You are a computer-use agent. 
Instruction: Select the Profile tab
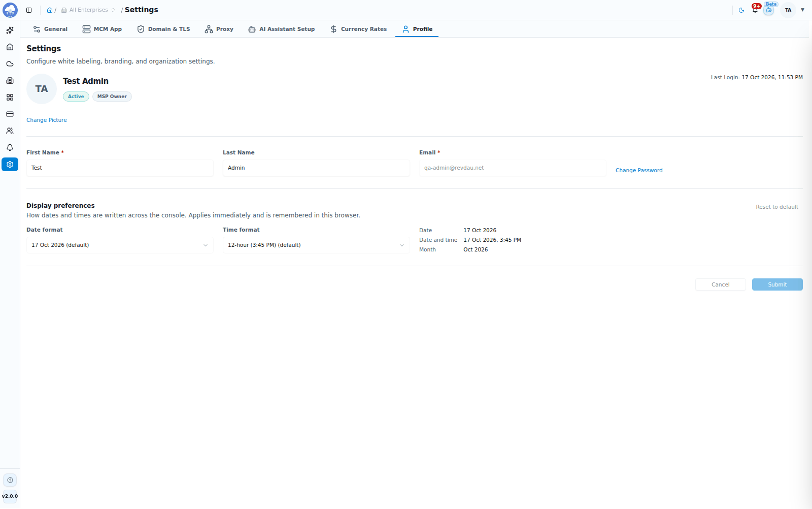(x=417, y=29)
